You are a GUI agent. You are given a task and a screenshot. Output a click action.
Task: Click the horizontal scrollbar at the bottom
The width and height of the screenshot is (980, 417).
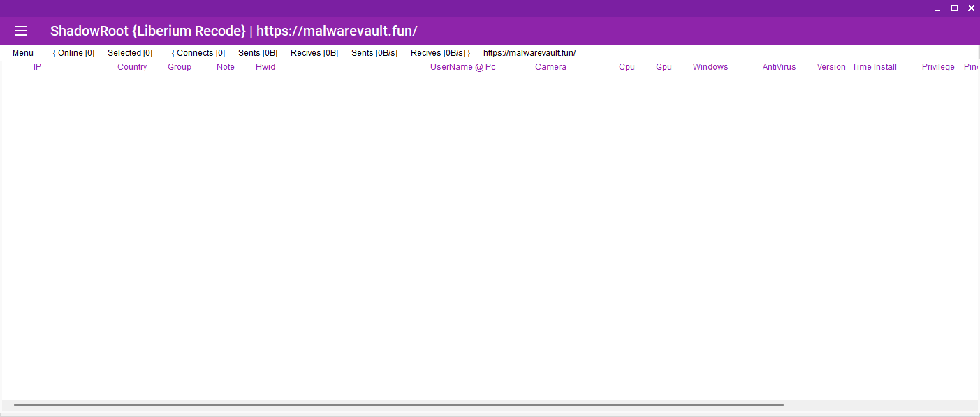click(398, 404)
